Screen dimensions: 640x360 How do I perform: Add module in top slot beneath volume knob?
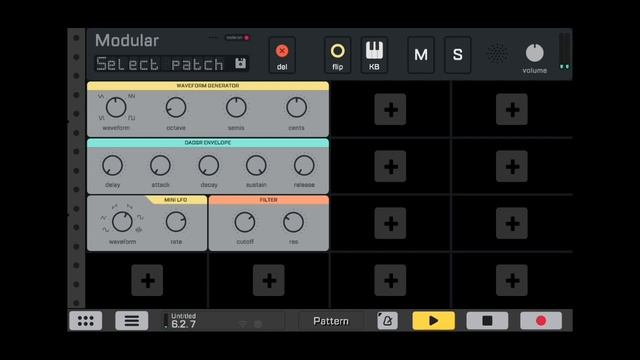tap(512, 109)
